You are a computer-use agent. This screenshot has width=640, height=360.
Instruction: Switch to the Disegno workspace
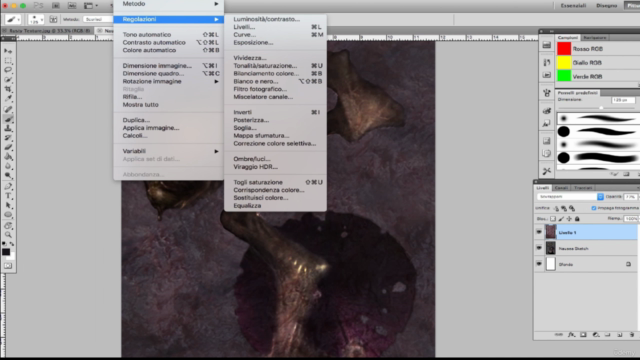[x=607, y=5]
